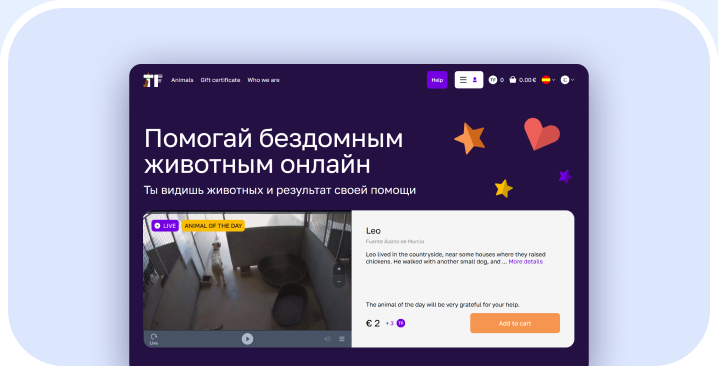Expand the euro currency dropdown
Image resolution: width=718 pixels, height=374 pixels.
[x=567, y=80]
